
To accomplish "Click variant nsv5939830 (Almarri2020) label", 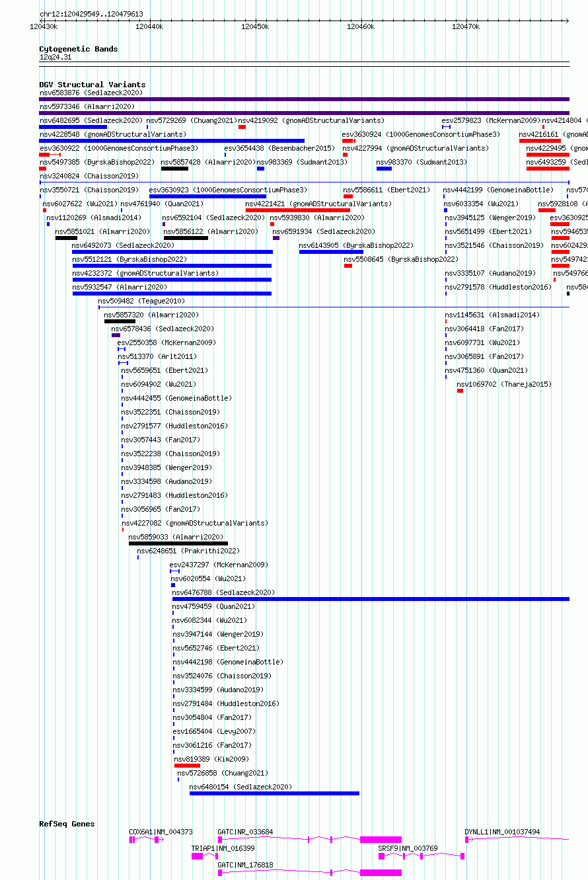I will (x=316, y=218).
